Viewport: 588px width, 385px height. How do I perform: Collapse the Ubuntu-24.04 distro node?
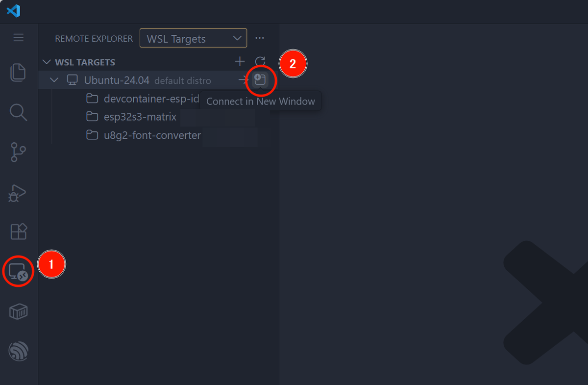[54, 80]
